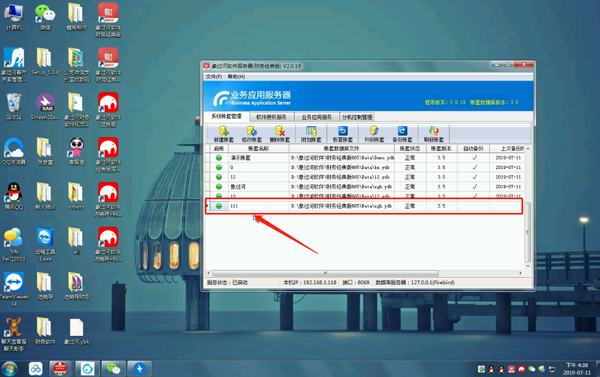Click the horizontal scrollbar under the account list
The width and height of the screenshot is (600, 377).
(325, 273)
